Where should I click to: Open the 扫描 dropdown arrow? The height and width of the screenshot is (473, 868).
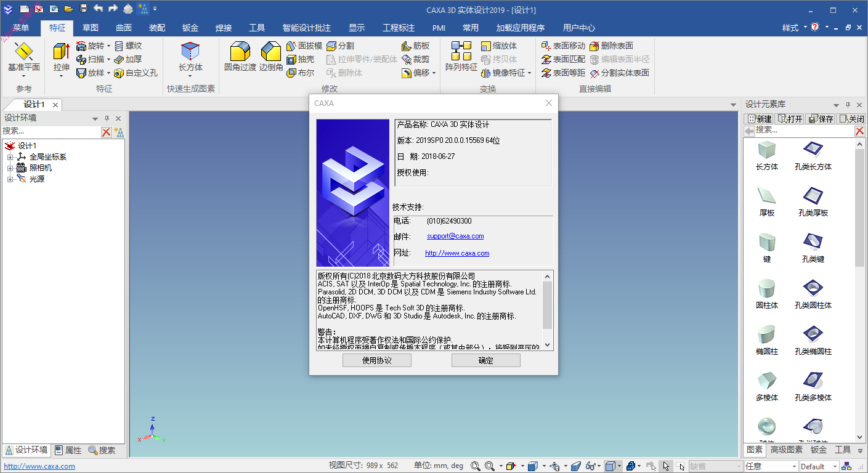(x=108, y=59)
